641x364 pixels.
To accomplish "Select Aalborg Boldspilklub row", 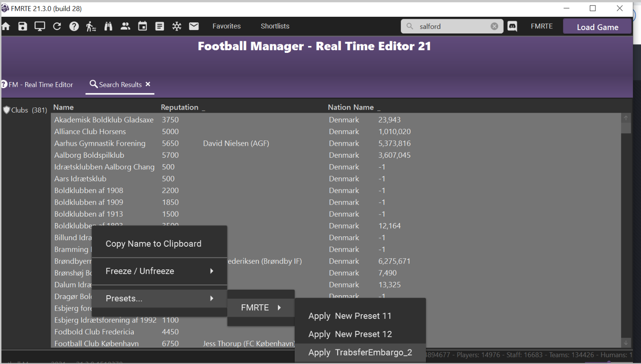I will click(336, 155).
